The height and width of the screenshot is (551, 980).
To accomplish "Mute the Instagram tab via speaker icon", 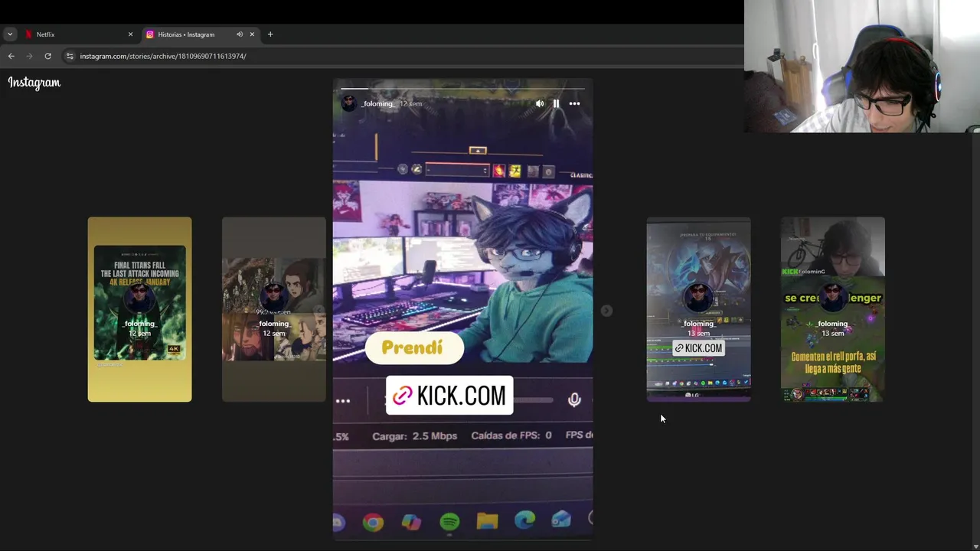I will (x=240, y=34).
